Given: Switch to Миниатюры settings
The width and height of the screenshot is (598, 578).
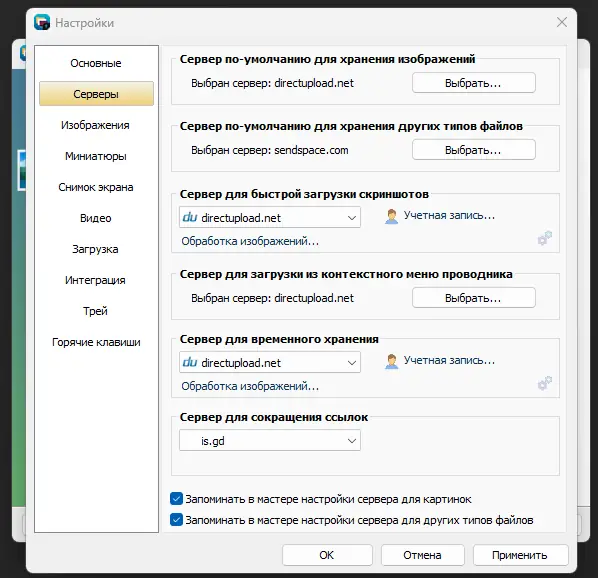Looking at the screenshot, I should pyautogui.click(x=96, y=156).
